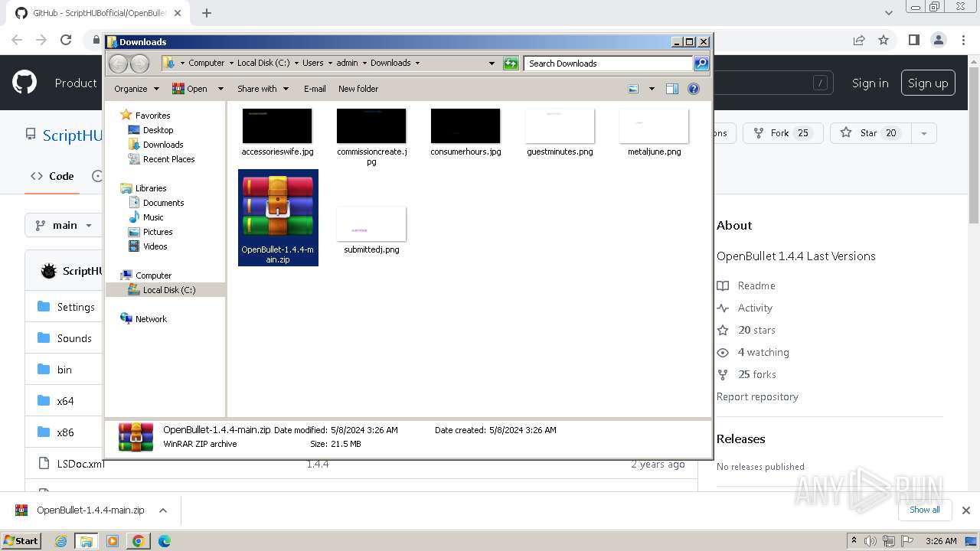Image resolution: width=980 pixels, height=551 pixels.
Task: Open the Organize menu
Action: 136,89
